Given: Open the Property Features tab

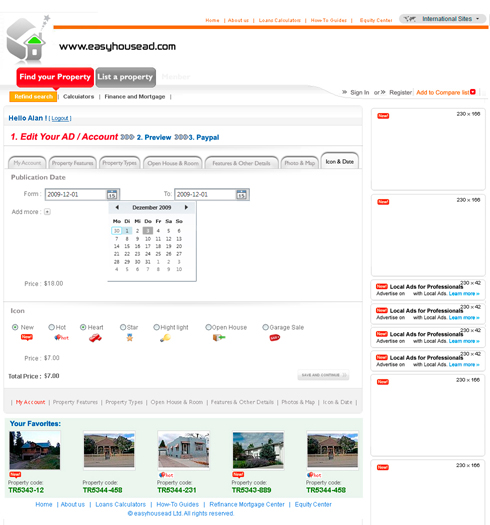Looking at the screenshot, I should click(x=73, y=163).
